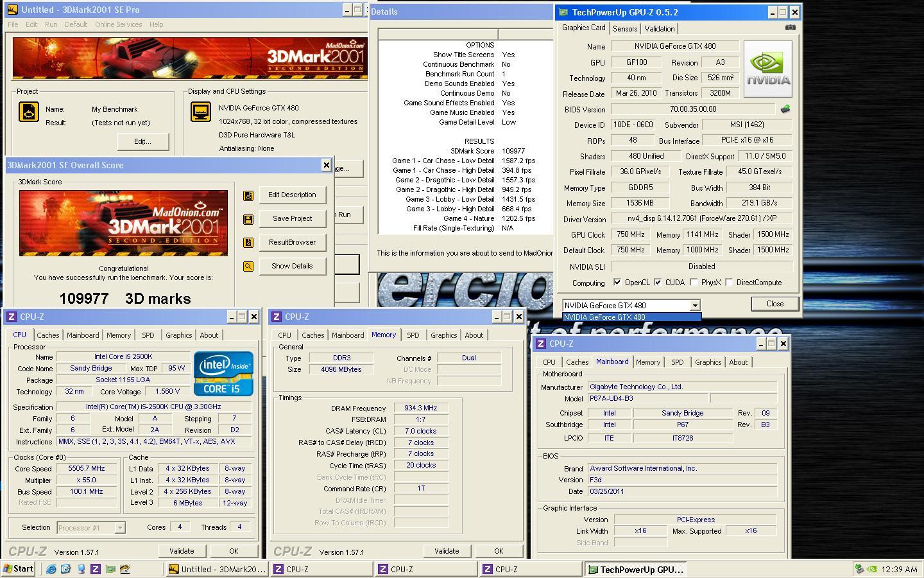Click the system clock showing 12:39 AM

(x=899, y=569)
